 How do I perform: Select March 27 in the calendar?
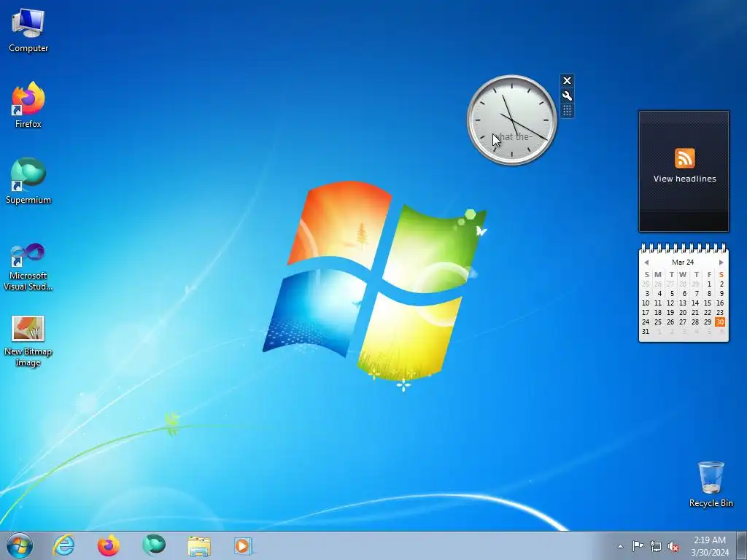pos(683,322)
